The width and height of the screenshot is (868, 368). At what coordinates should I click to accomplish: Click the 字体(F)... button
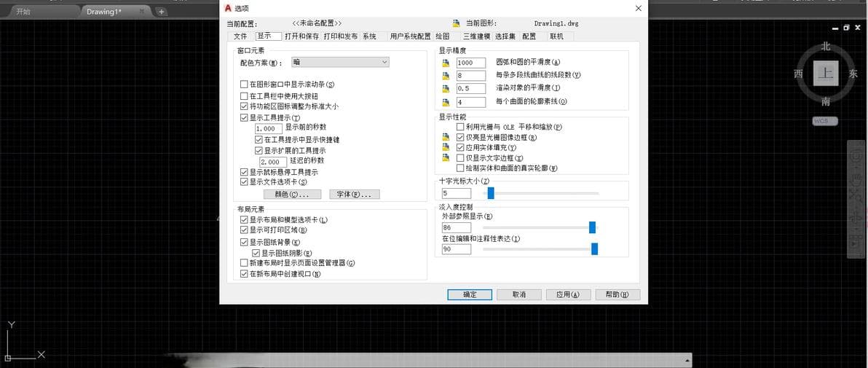(355, 195)
